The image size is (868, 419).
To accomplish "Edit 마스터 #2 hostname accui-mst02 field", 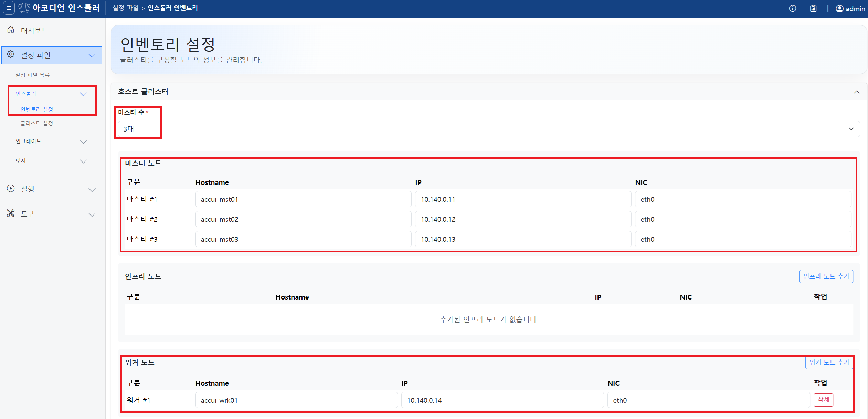I will pos(303,219).
